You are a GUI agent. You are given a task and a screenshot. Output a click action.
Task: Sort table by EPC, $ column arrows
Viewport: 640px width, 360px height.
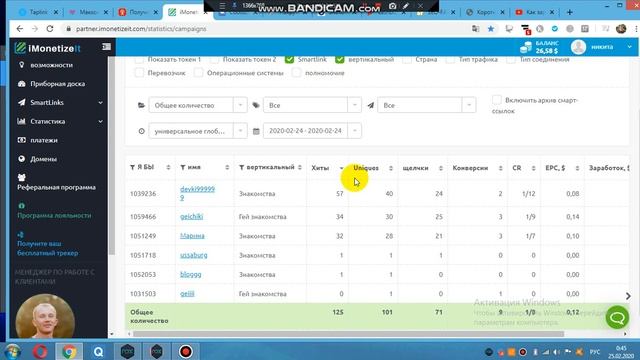[577, 168]
